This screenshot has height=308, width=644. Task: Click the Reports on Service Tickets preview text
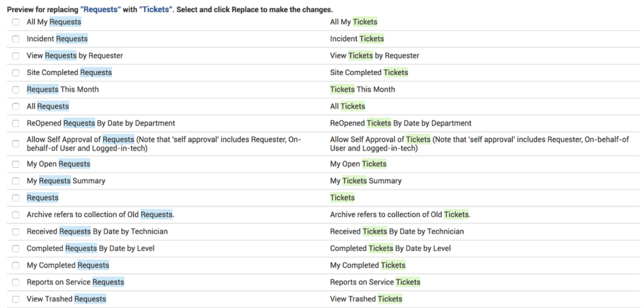[x=375, y=282]
